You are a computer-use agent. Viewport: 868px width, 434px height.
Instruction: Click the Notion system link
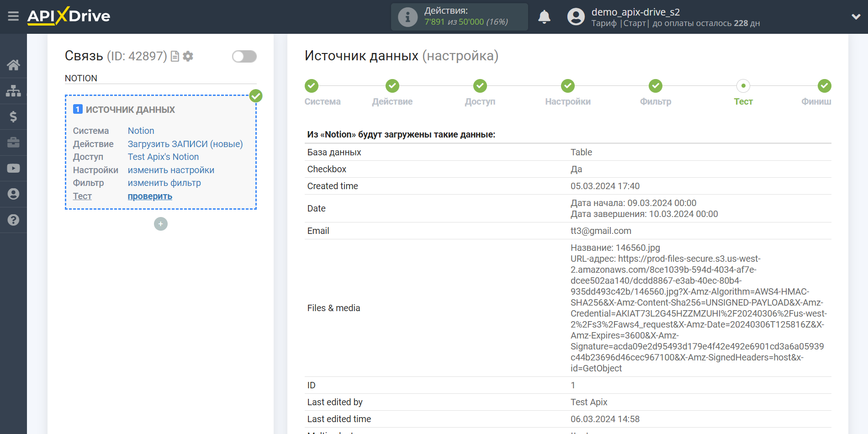[141, 131]
